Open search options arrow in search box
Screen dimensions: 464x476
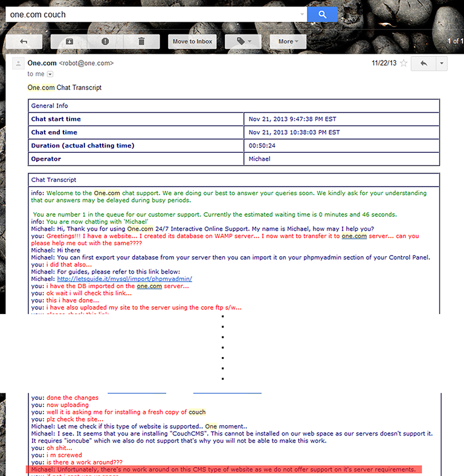[302, 14]
